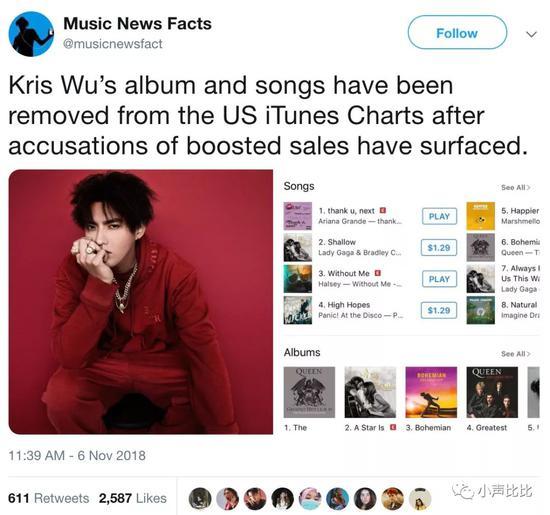Open tweet timestamp 11:39 AM - 6 Nov 2018

77,455
